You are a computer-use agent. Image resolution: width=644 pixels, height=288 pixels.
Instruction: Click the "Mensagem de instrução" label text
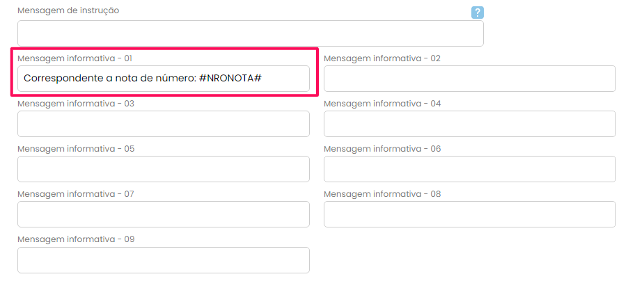click(x=68, y=10)
